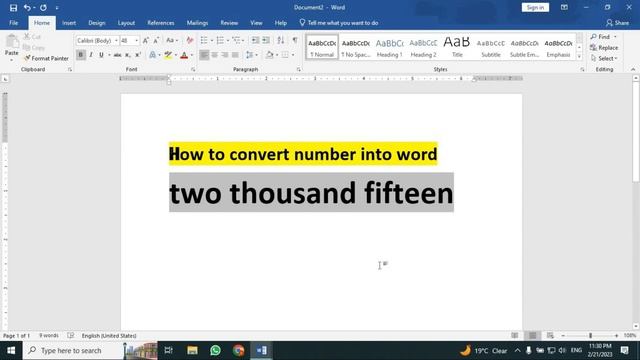Viewport: 640px width, 360px height.
Task: Apply the red font color
Action: click(x=184, y=55)
